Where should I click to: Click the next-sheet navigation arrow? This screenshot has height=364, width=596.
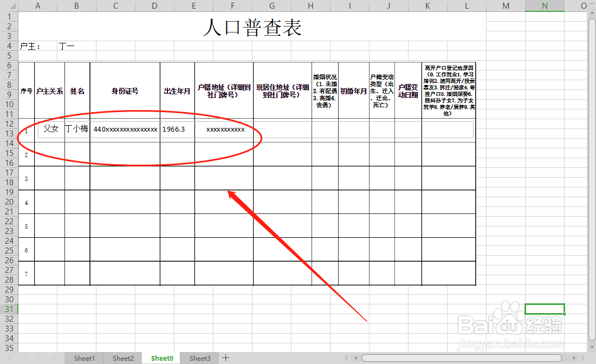[x=38, y=358]
